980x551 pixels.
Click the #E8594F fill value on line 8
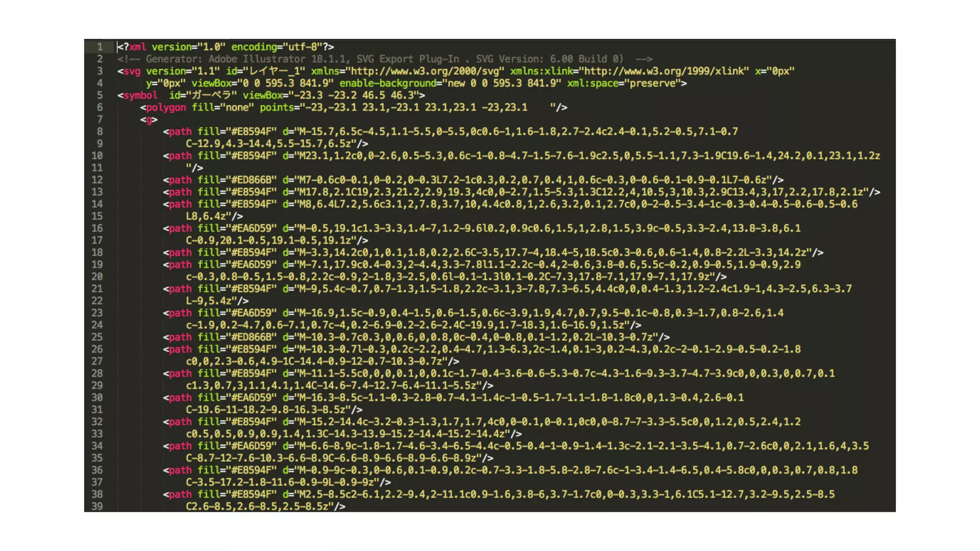point(251,132)
